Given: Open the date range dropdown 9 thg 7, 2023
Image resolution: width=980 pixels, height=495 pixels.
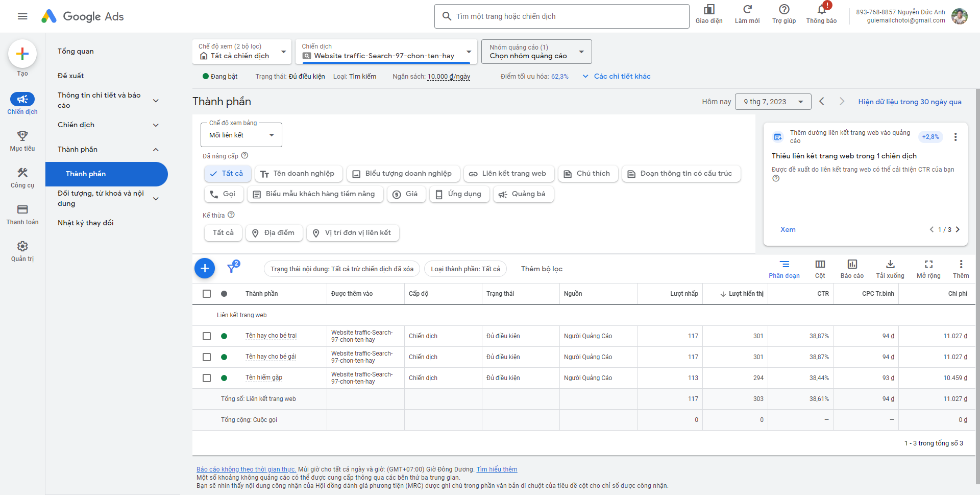Looking at the screenshot, I should click(x=773, y=102).
